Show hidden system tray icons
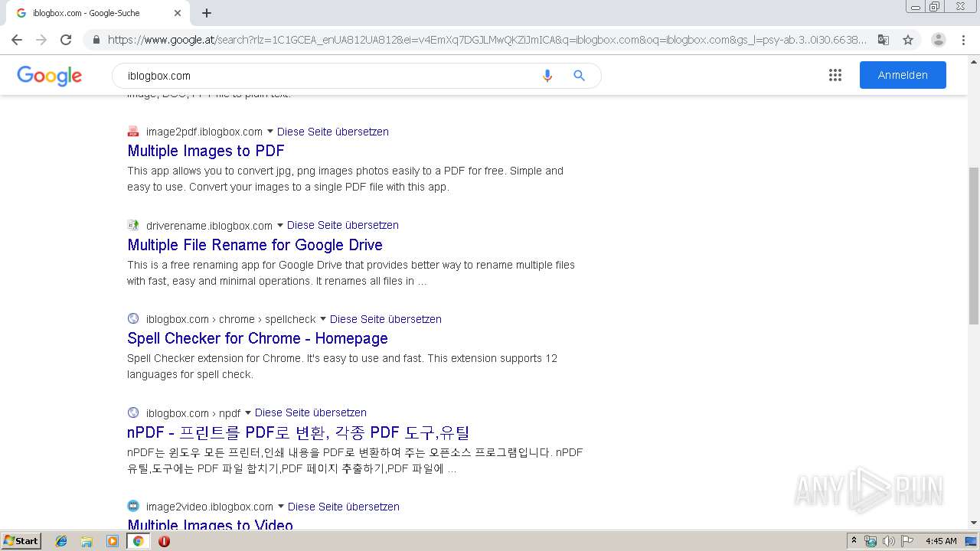This screenshot has height=551, width=980. click(854, 541)
